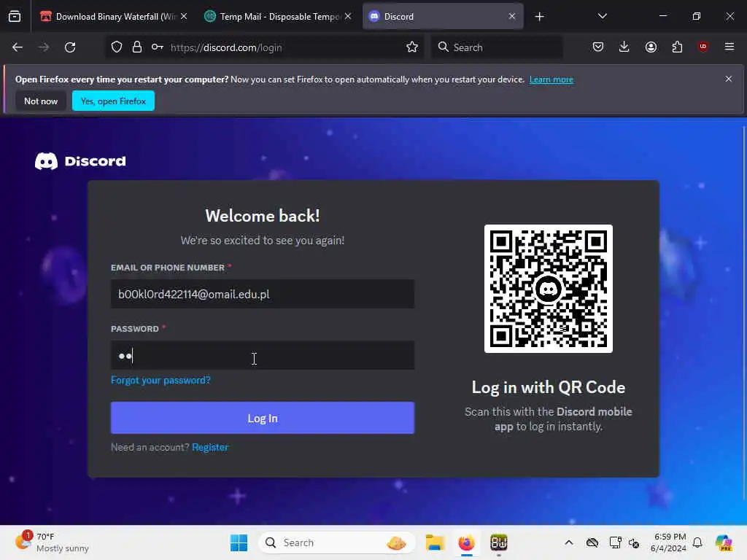Open the Windows Start menu

239,542
